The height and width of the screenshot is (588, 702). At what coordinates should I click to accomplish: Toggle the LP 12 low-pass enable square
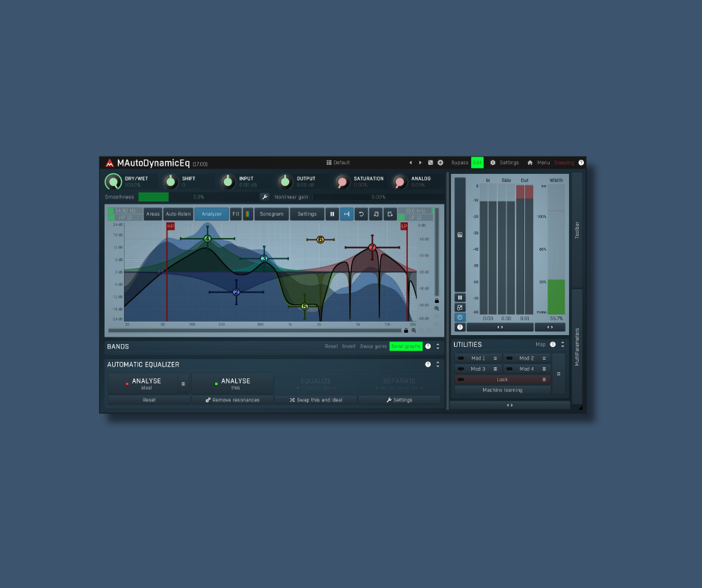tap(402, 217)
